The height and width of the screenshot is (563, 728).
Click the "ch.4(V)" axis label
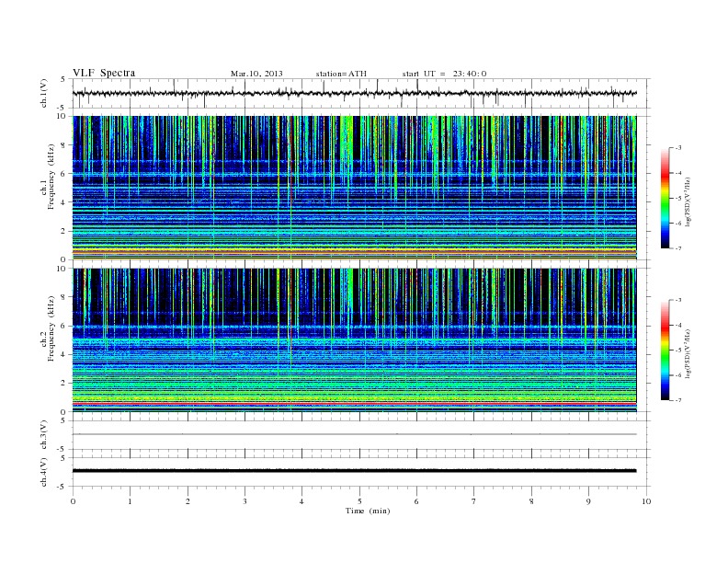[44, 472]
